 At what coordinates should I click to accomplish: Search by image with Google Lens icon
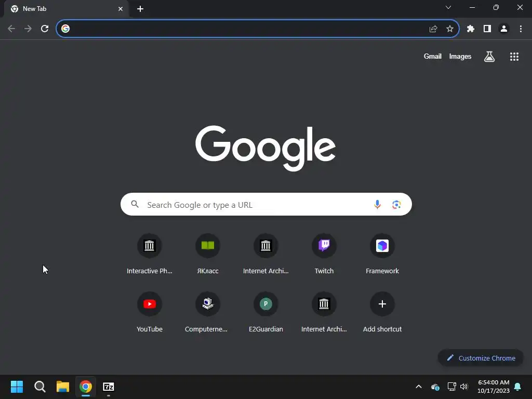[396, 204]
